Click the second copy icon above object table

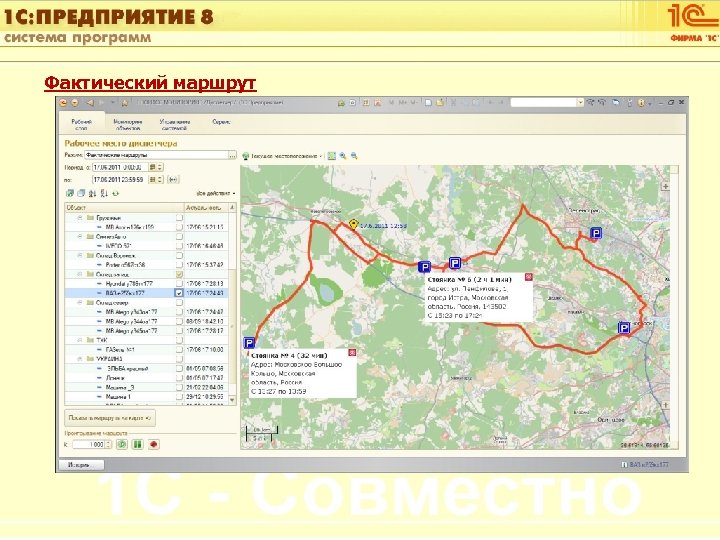(x=81, y=193)
